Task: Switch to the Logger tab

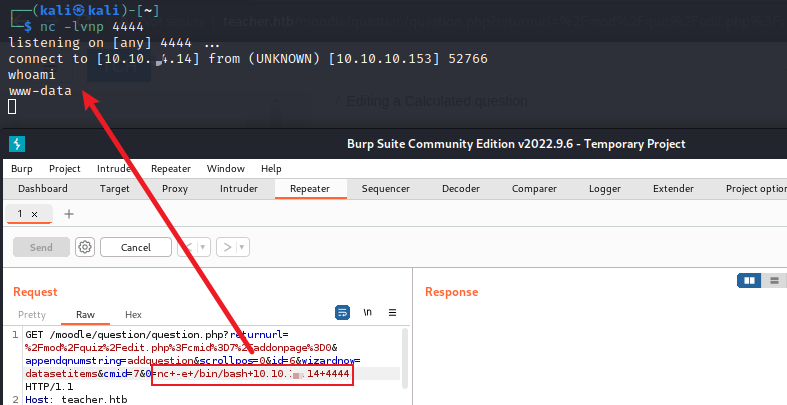Action: click(605, 189)
